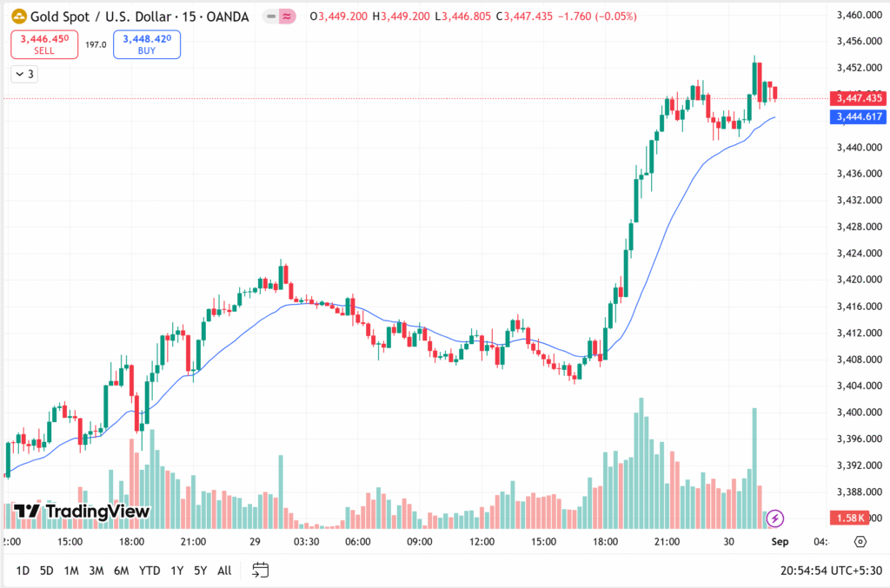This screenshot has height=588, width=890.
Task: Click the red current price label 3,447.435
Action: pos(858,98)
